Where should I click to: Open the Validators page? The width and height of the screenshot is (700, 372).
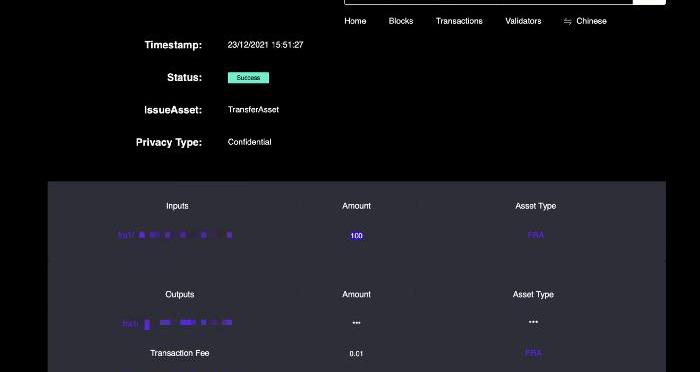click(x=523, y=21)
